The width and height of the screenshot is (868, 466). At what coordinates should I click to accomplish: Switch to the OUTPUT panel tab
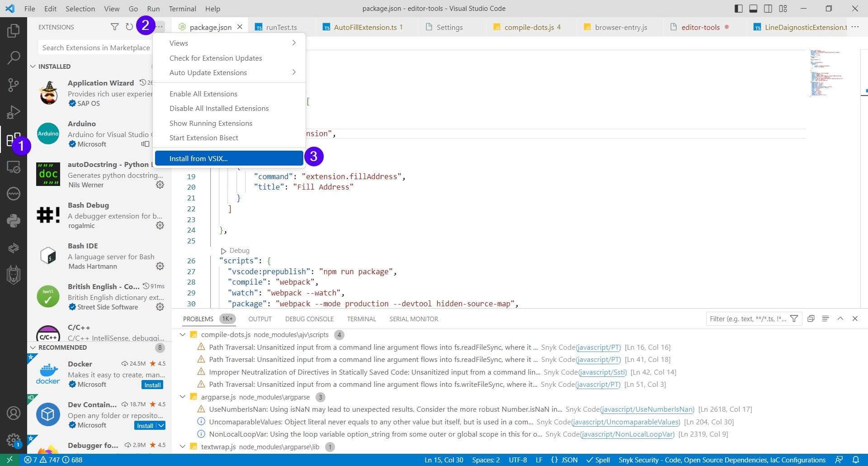260,319
